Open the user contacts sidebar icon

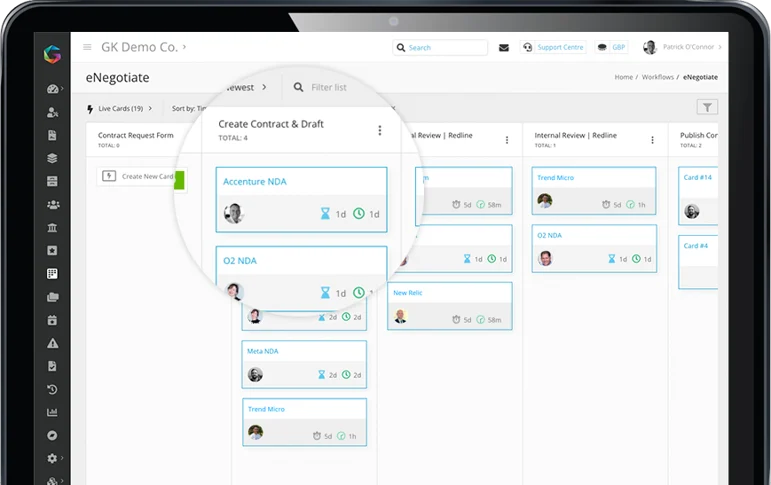52,113
